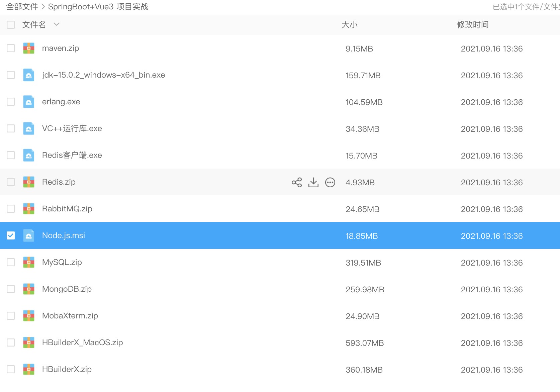The image size is (560, 392).
Task: Uncheck the Node.js.msi checkbox
Action: [11, 235]
